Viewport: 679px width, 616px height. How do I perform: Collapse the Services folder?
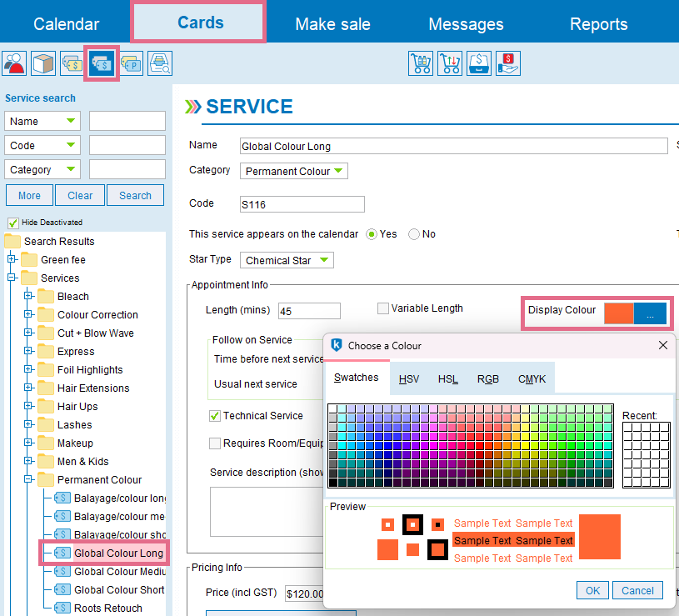12,278
